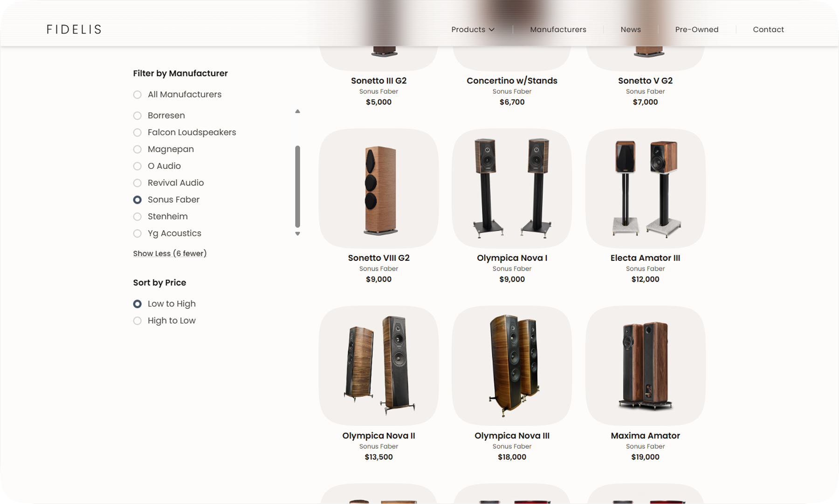Open the Sonetto VIII G2 speaker image
Image resolution: width=839 pixels, height=504 pixels.
point(378,188)
